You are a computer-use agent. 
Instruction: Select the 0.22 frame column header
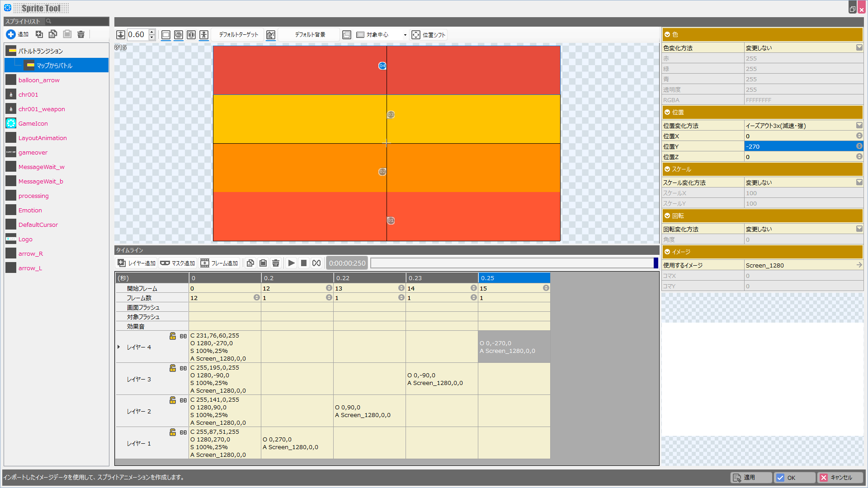point(369,278)
